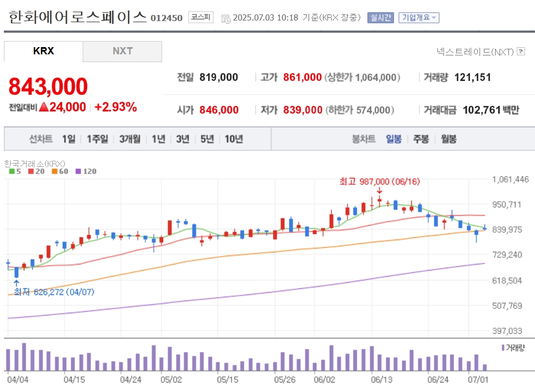The image size is (535, 392).
Task: Click the clock icon beside the timestamp
Action: [x=226, y=19]
